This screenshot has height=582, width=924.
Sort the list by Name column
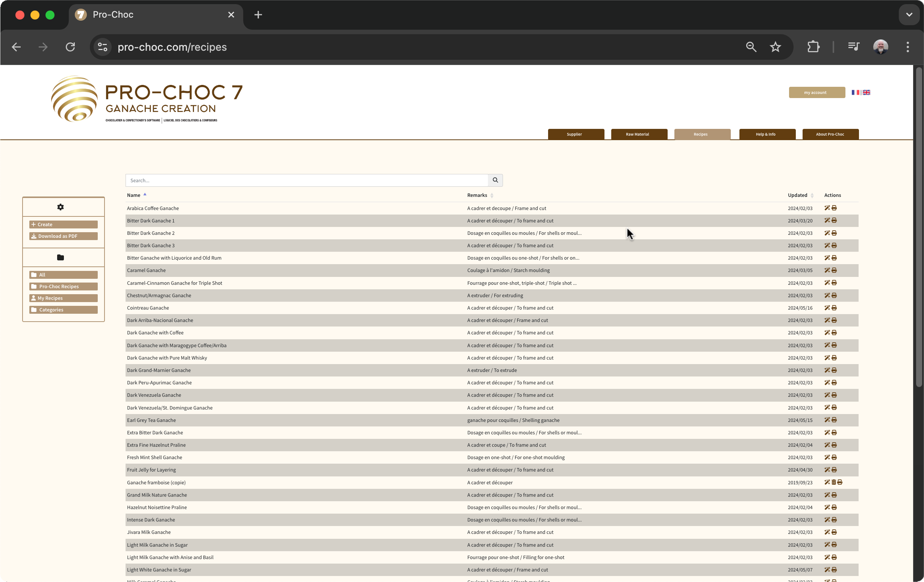[x=134, y=195]
